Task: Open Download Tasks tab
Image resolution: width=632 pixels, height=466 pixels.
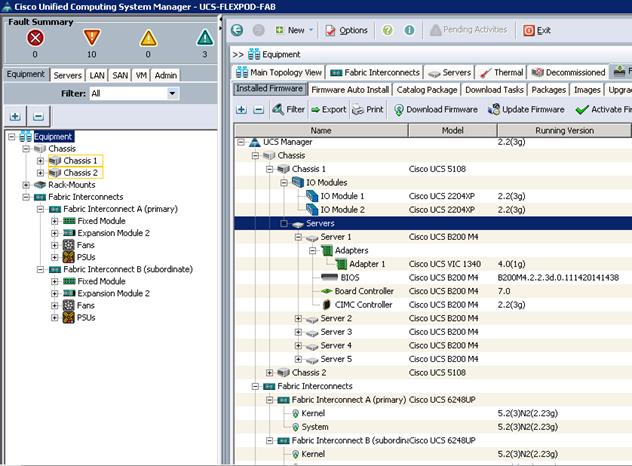Action: pyautogui.click(x=495, y=90)
